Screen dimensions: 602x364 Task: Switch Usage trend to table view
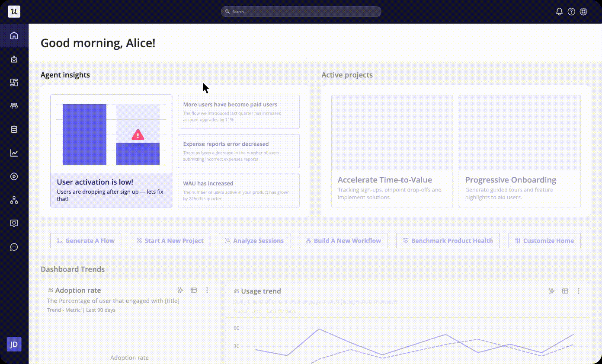pyautogui.click(x=565, y=291)
